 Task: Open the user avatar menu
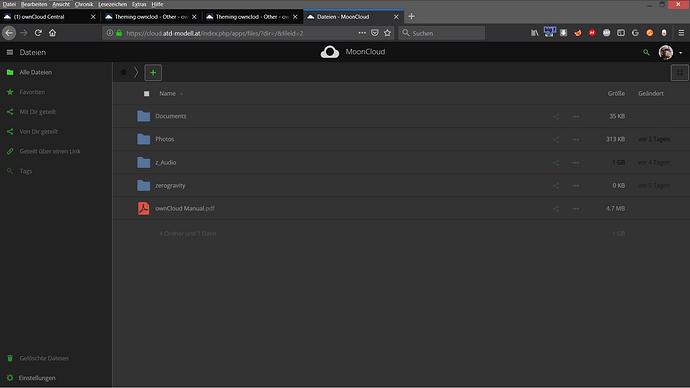(x=665, y=52)
